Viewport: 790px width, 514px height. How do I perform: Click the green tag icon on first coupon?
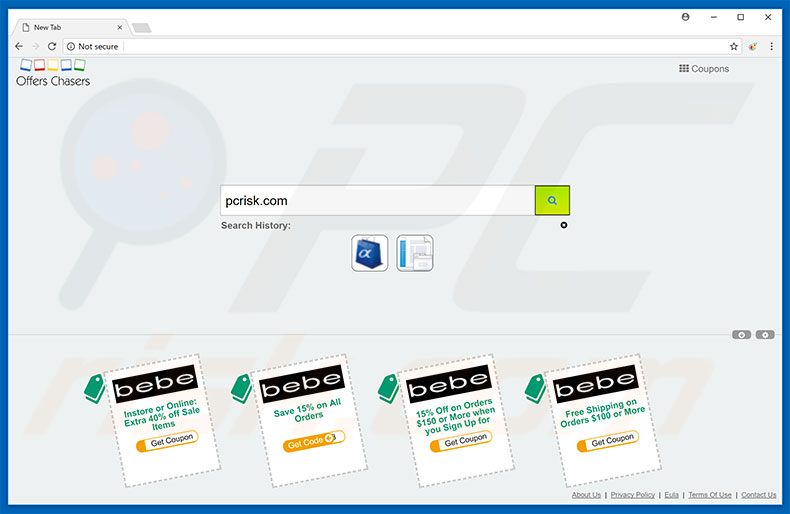[94, 389]
